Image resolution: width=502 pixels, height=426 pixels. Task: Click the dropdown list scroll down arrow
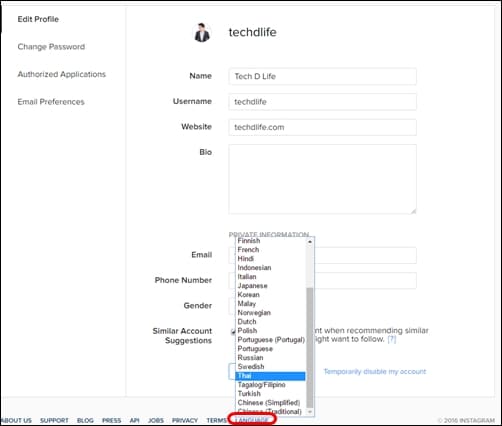tap(310, 412)
